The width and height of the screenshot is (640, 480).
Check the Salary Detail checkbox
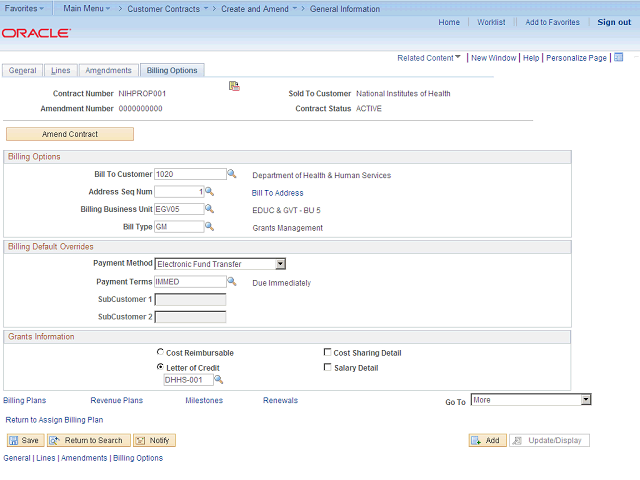(327, 367)
